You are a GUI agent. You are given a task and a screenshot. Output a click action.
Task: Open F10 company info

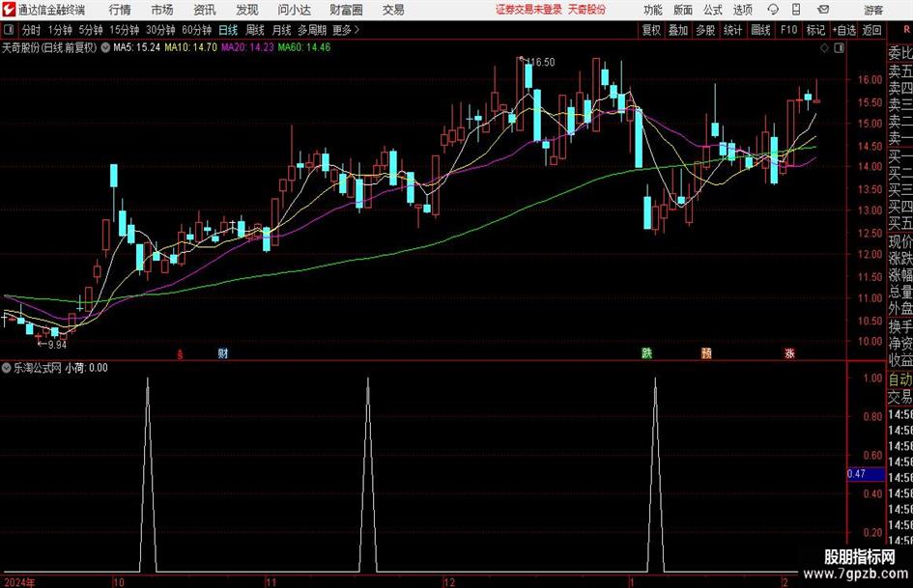pyautogui.click(x=789, y=30)
